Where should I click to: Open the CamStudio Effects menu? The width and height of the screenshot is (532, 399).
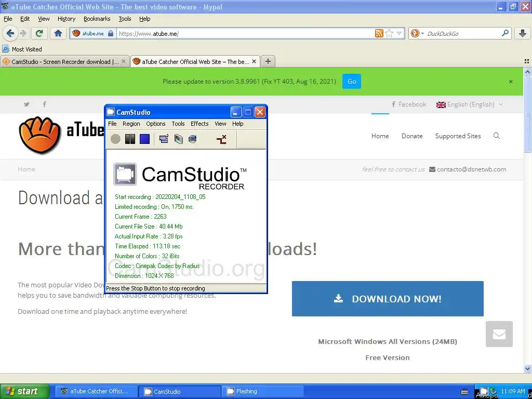point(199,124)
